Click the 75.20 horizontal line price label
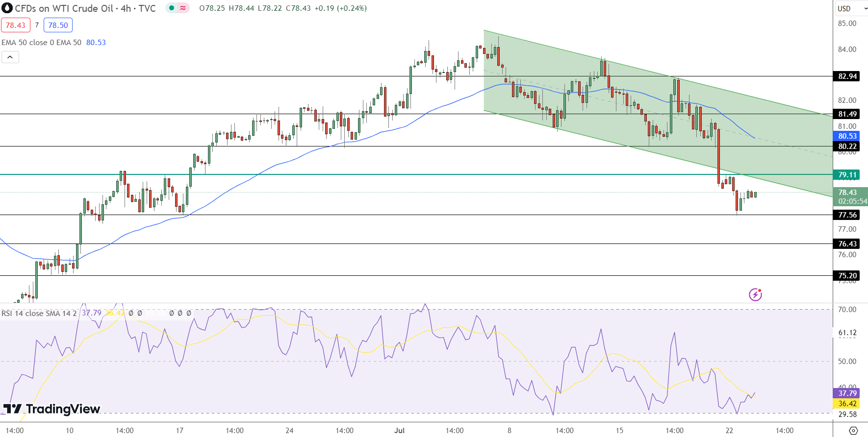The width and height of the screenshot is (868, 437). pyautogui.click(x=847, y=276)
